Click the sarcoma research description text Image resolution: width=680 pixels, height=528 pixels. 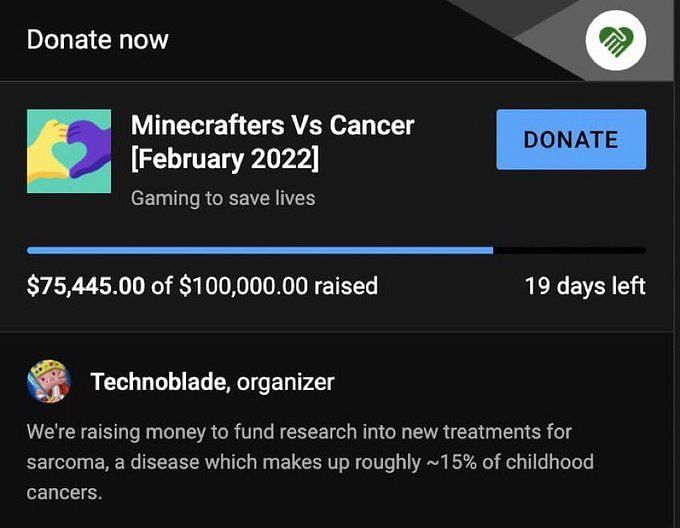click(310, 462)
